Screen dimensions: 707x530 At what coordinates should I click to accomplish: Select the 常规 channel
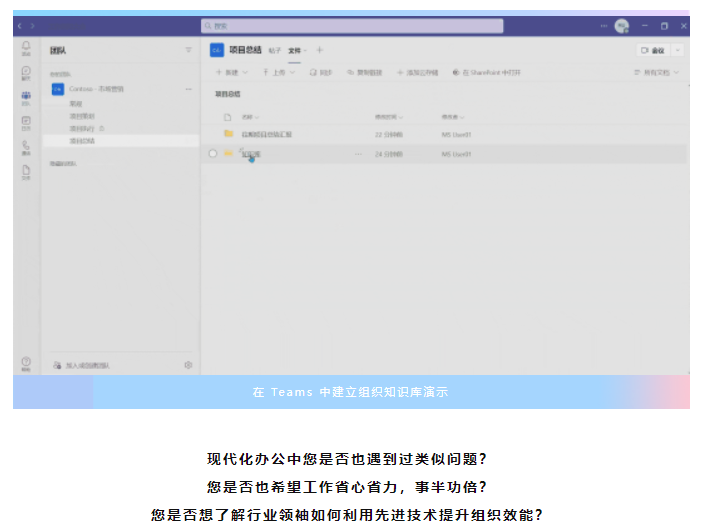[x=76, y=104]
